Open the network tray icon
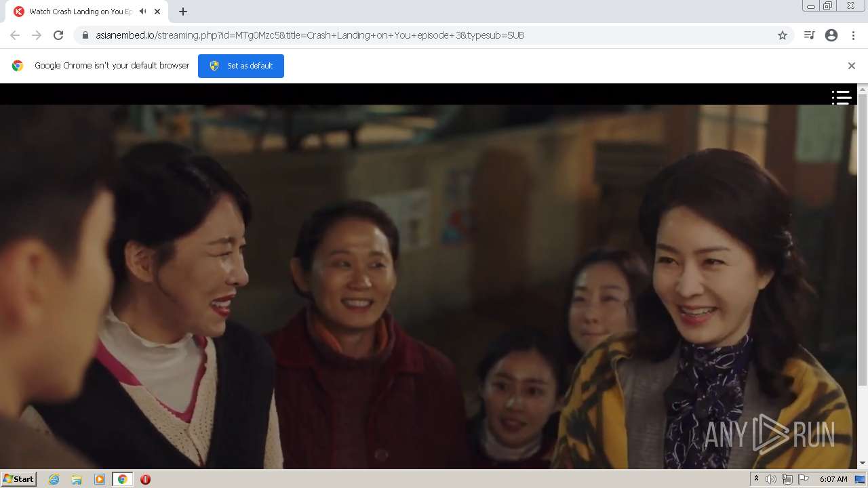 [787, 479]
